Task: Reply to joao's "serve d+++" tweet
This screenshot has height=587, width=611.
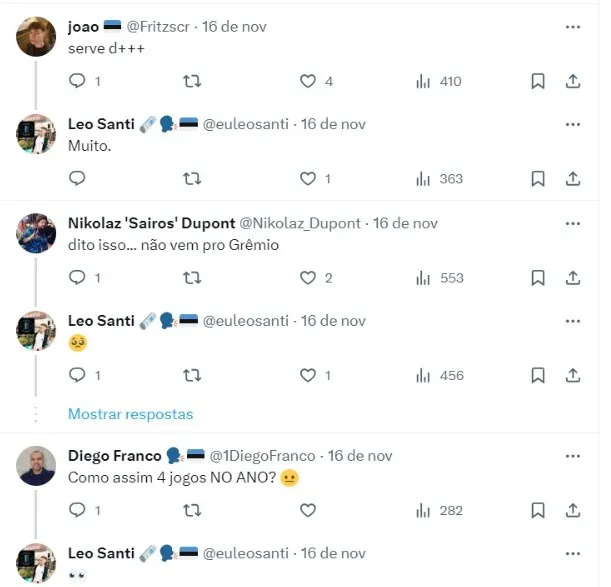Action: pyautogui.click(x=78, y=81)
